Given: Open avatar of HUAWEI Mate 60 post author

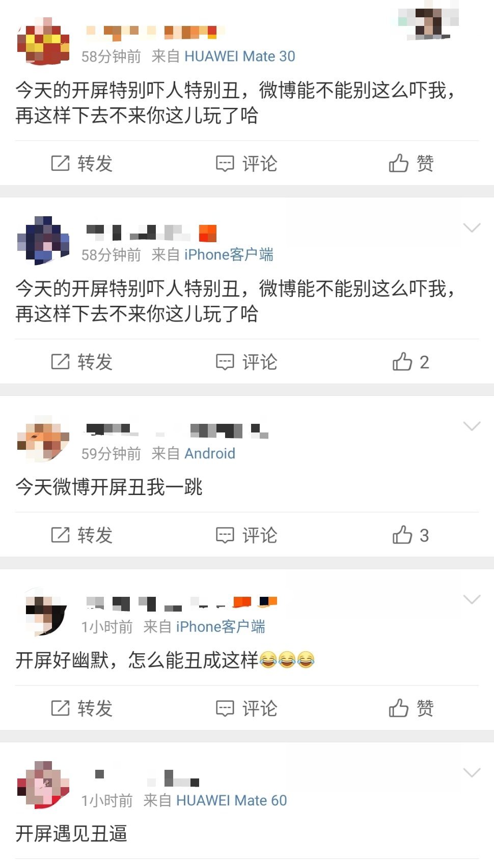Looking at the screenshot, I should click(x=43, y=785).
